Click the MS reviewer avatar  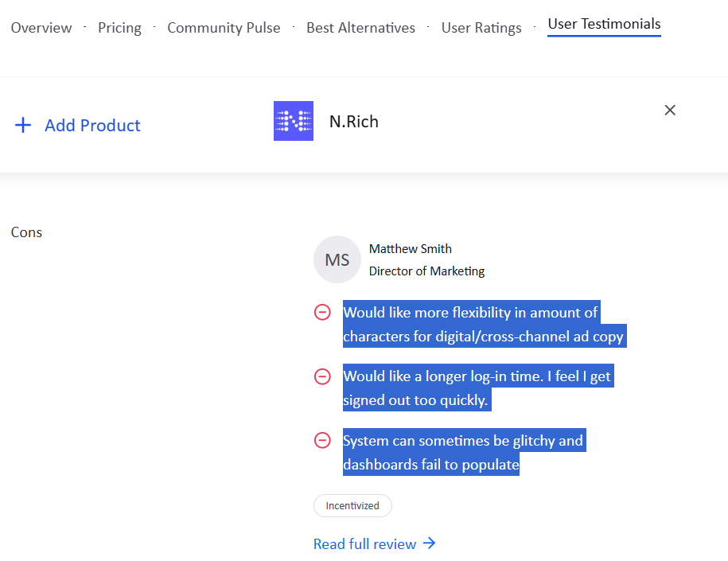tap(337, 259)
